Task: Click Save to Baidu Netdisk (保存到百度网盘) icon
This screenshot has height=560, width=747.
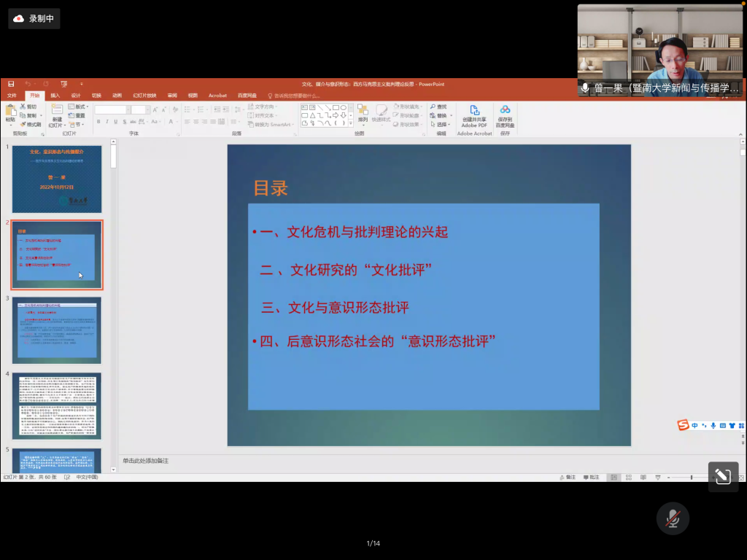Action: coord(505,111)
